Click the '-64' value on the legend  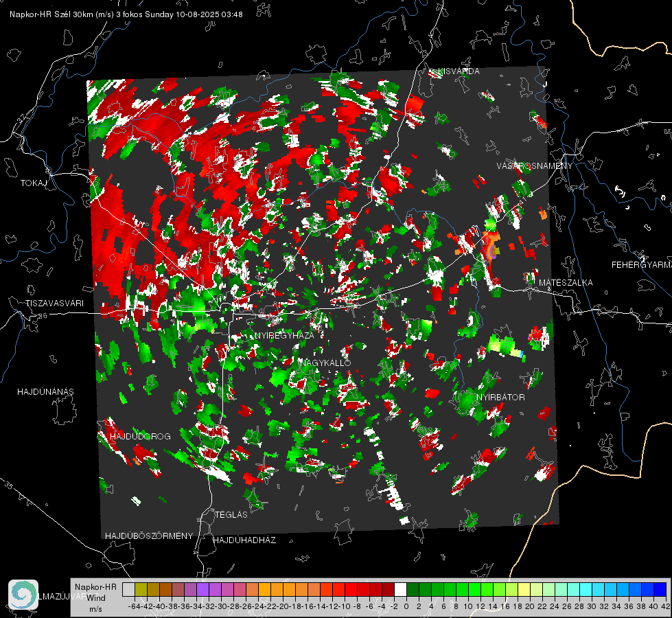(134, 606)
